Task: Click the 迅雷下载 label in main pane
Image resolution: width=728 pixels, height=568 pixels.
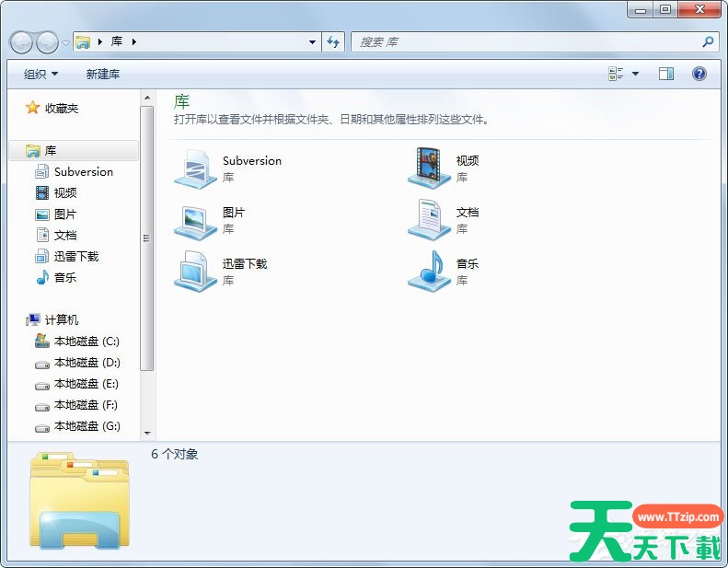Action: coord(245,264)
